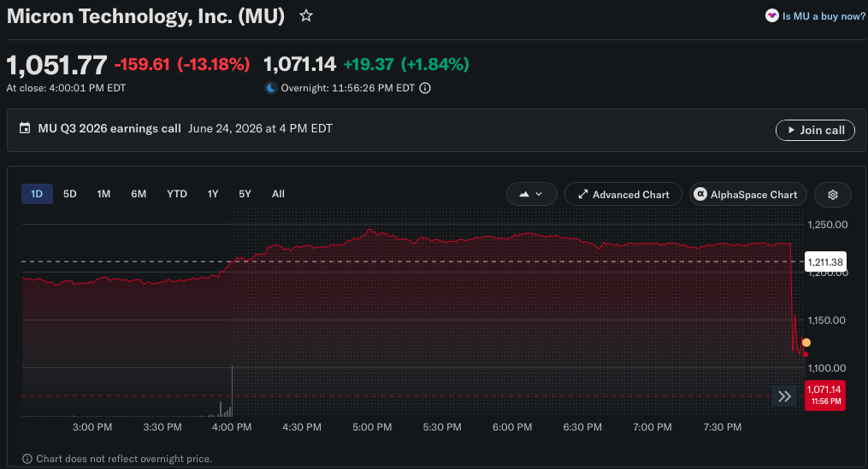This screenshot has width=868, height=469.
Task: Click the double-chevron jump-to-latest button
Action: (784, 396)
